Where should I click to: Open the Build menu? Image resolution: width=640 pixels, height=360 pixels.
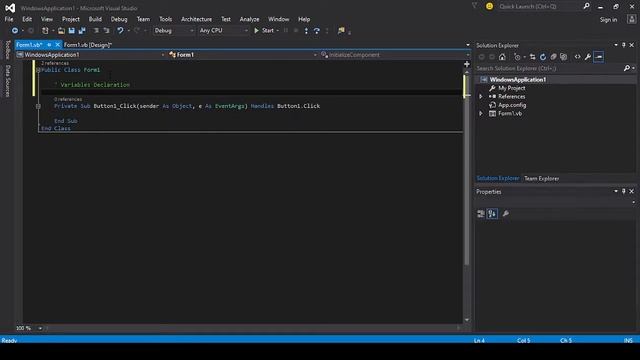point(95,19)
